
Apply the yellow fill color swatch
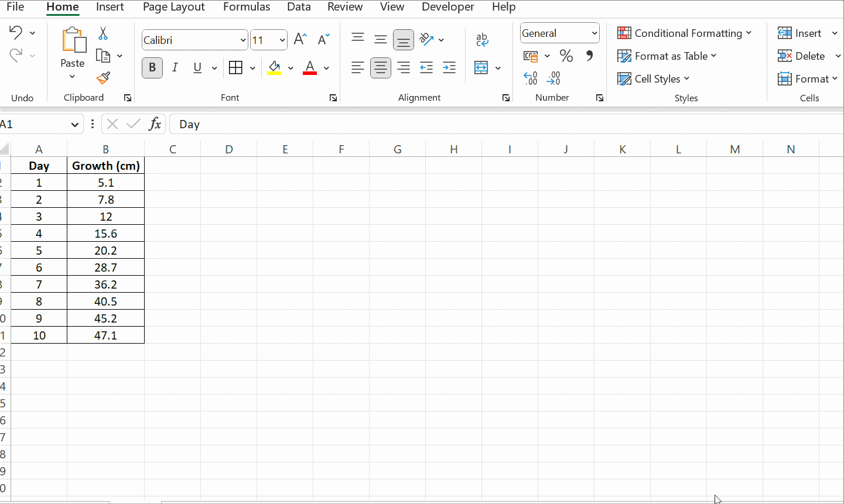pyautogui.click(x=274, y=68)
